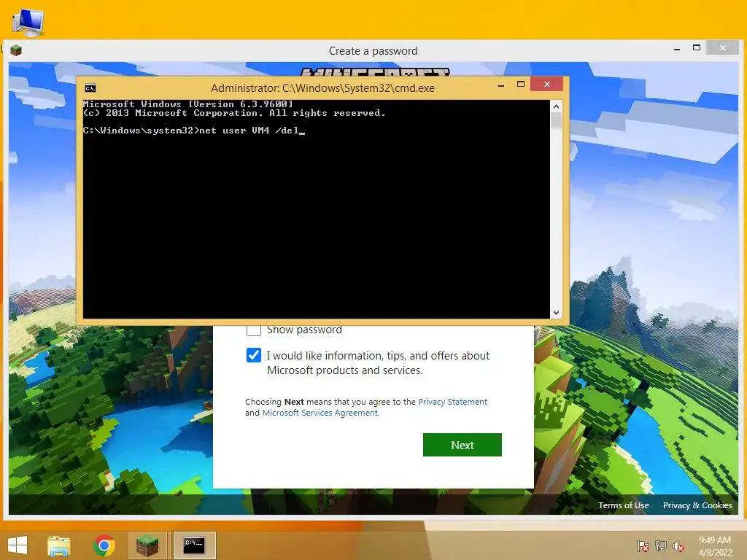The width and height of the screenshot is (747, 560).
Task: Maximize the Create a password window
Action: click(697, 47)
